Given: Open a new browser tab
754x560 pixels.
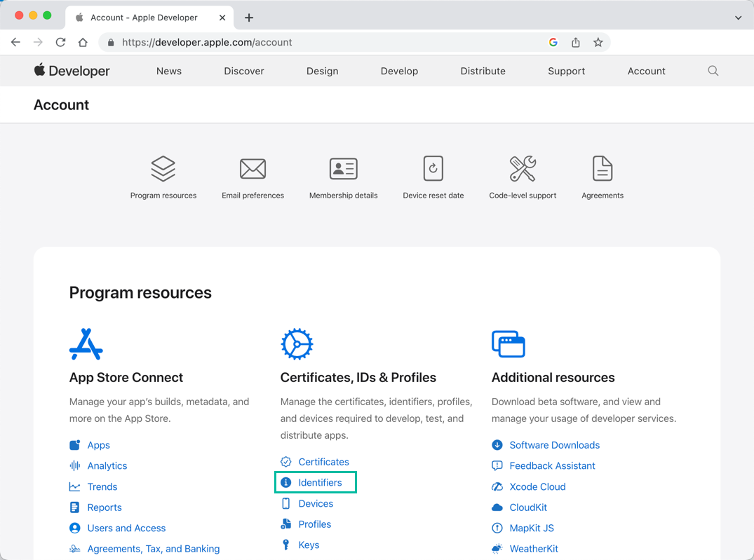Looking at the screenshot, I should [x=249, y=18].
